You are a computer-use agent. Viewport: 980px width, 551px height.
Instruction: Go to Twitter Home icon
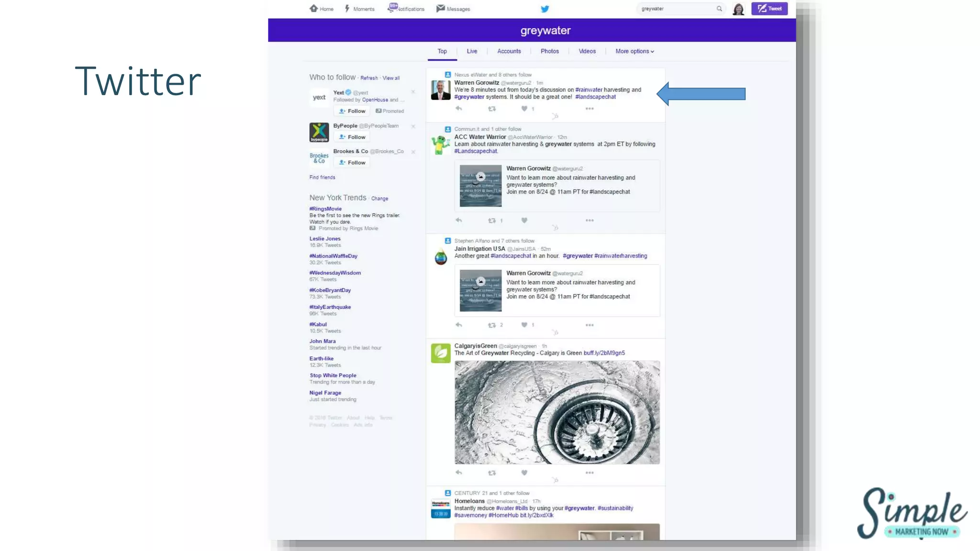point(313,8)
